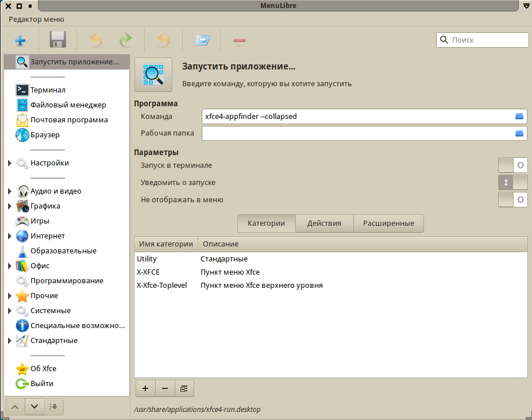Switch to the Действия tab
This screenshot has height=420, width=532.
click(x=325, y=224)
